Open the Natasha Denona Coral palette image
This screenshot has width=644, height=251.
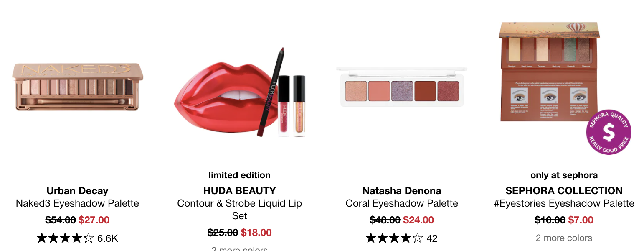(x=402, y=87)
